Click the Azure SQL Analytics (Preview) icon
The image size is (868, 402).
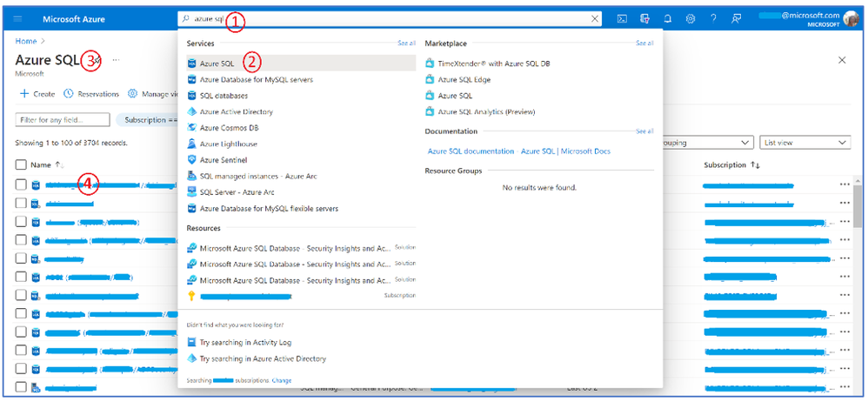click(430, 112)
